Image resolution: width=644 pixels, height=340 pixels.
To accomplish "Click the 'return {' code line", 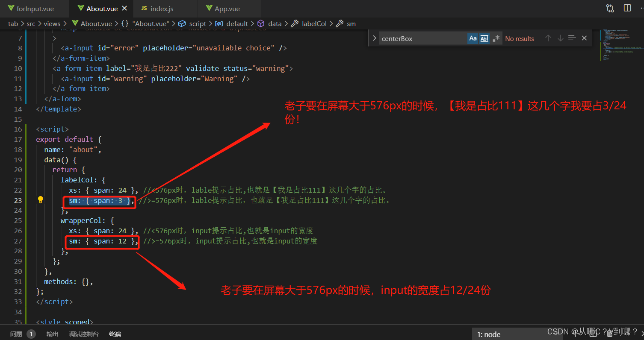I will coord(68,170).
